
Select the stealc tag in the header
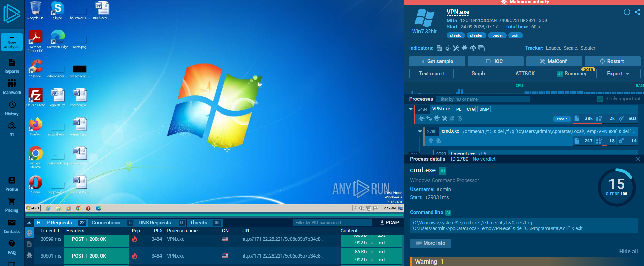pyautogui.click(x=455, y=35)
